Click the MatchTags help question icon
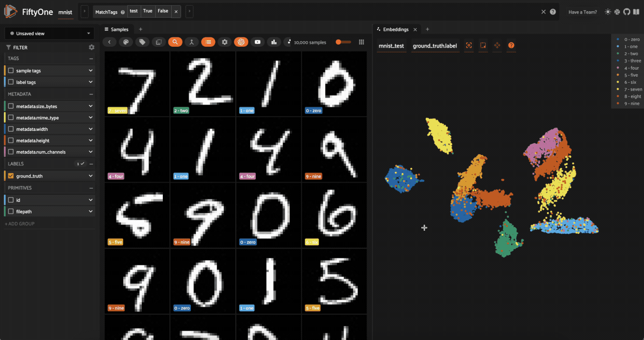Viewport: 644px width, 340px height. click(123, 12)
